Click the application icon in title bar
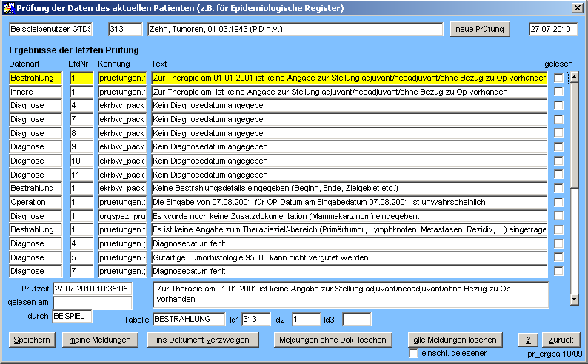This screenshot has height=364, width=588. tap(9, 8)
